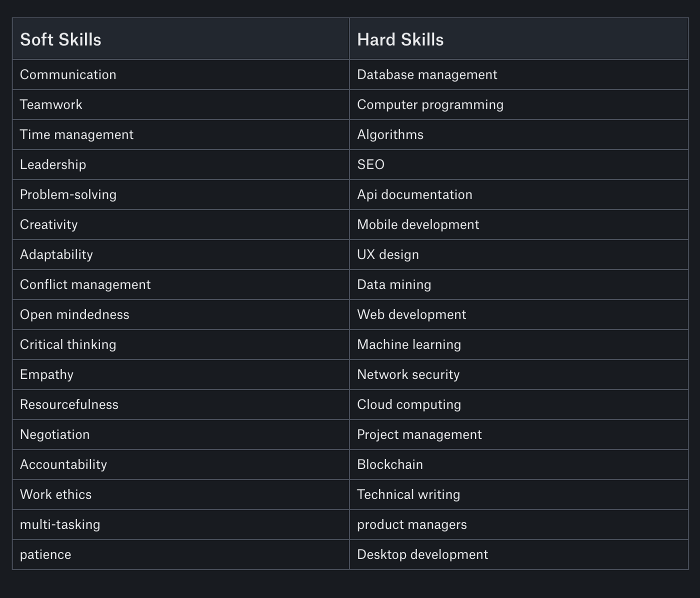The height and width of the screenshot is (598, 700).
Task: Select the Communication cell
Action: pos(68,74)
